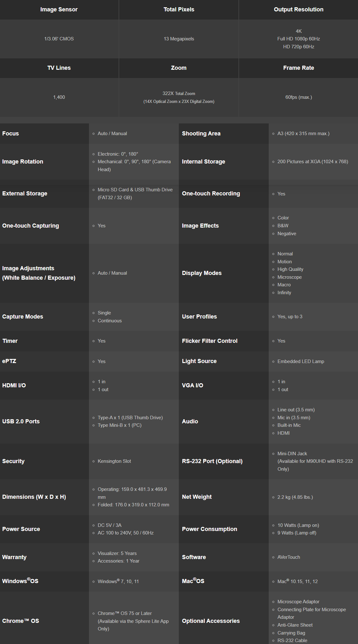Click the Image Sensor column header
Image resolution: width=358 pixels, height=644 pixels.
(59, 9)
